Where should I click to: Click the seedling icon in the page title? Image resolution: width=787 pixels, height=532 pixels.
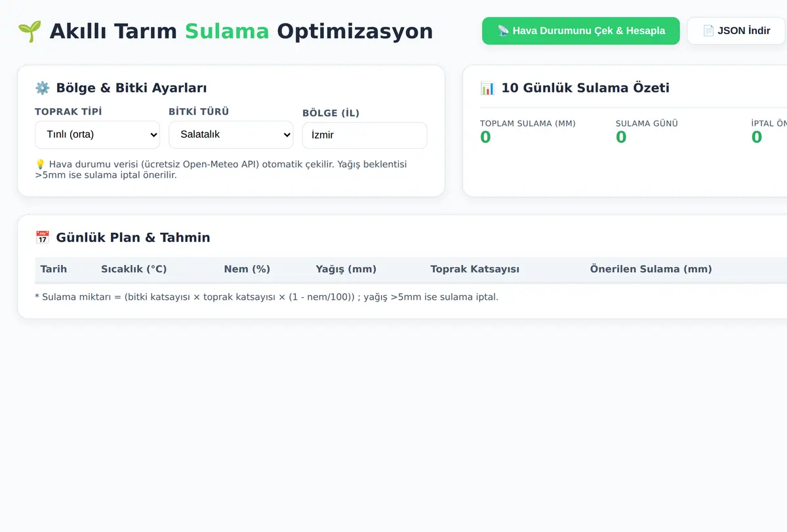tap(30, 31)
